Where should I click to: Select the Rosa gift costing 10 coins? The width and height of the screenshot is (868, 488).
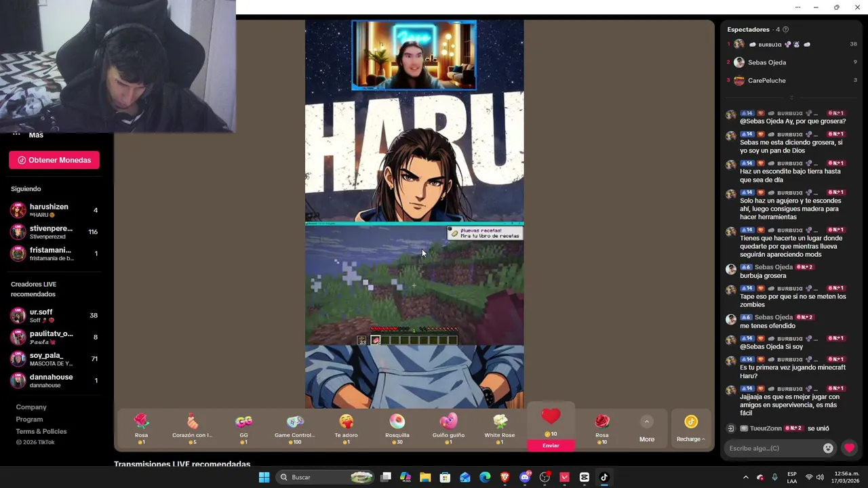coord(602,429)
